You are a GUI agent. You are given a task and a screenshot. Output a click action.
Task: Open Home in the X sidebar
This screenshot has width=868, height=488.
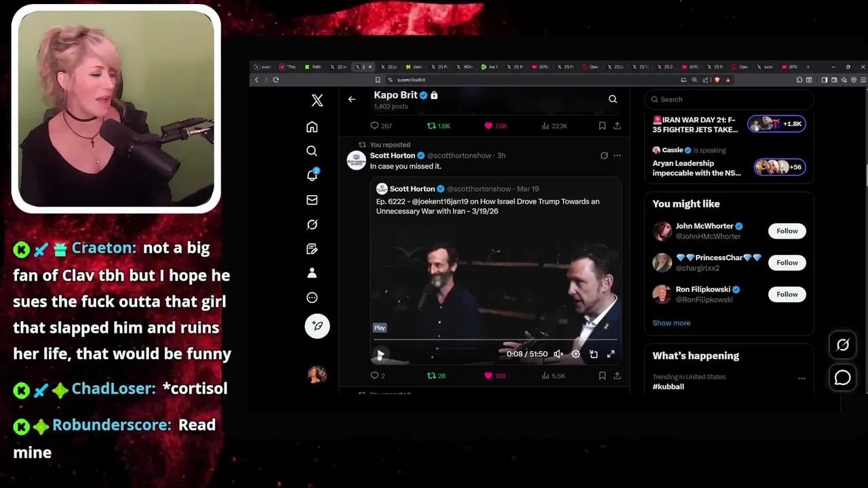click(x=312, y=127)
